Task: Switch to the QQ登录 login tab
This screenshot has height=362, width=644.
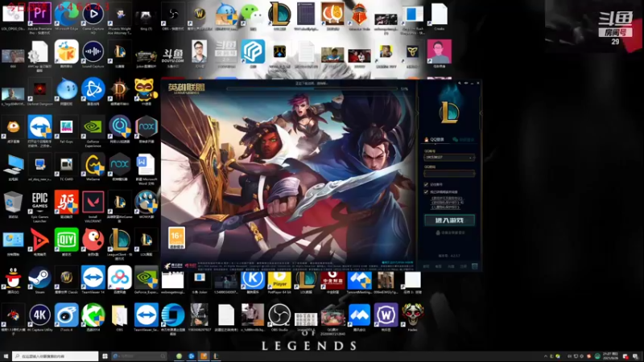Action: coord(435,139)
